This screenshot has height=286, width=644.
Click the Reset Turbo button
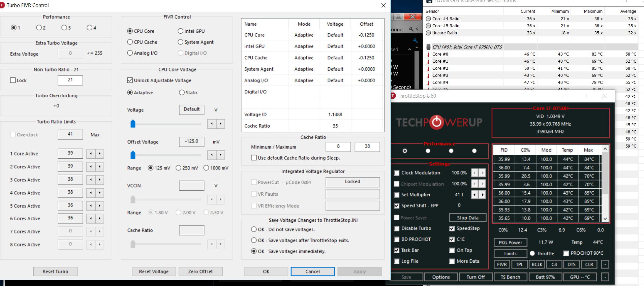pyautogui.click(x=55, y=272)
